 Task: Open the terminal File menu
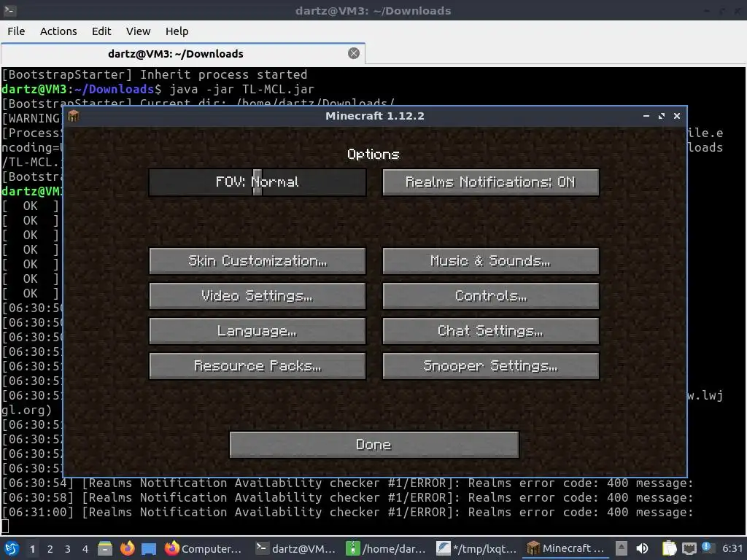tap(16, 31)
